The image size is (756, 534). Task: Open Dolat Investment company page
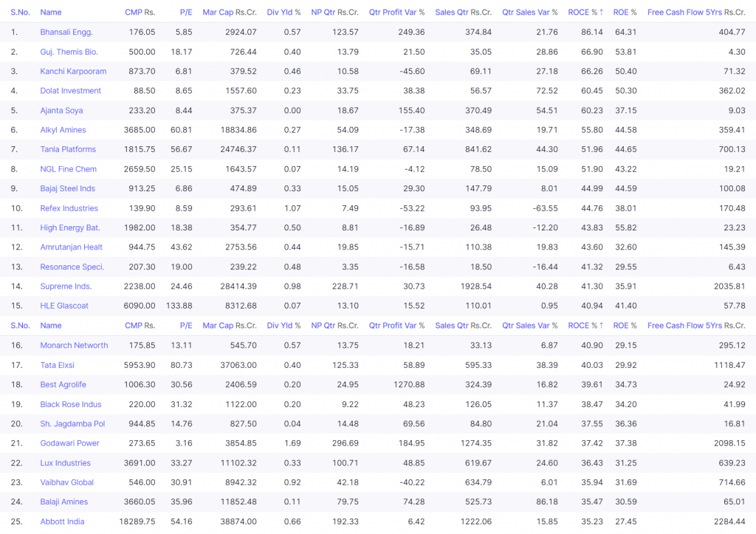coord(70,91)
